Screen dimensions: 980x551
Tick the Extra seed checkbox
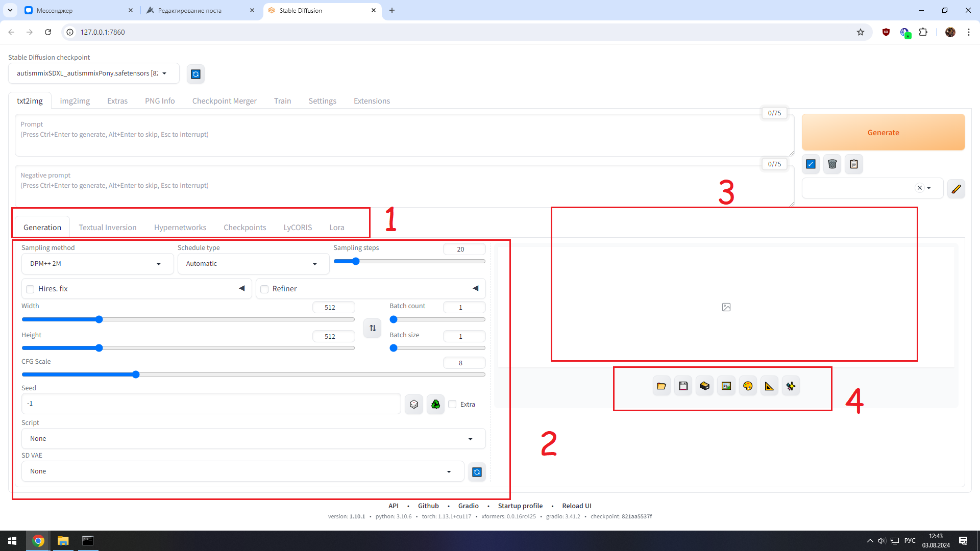click(452, 404)
